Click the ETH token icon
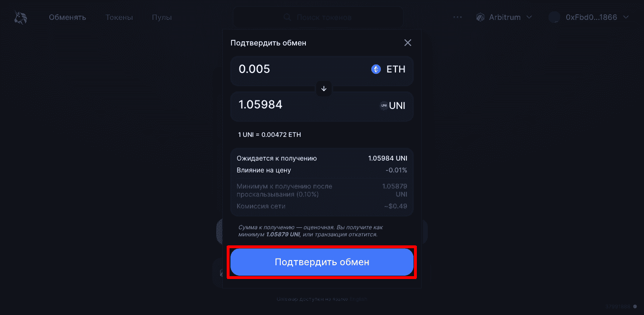Image resolution: width=644 pixels, height=315 pixels. [x=376, y=69]
